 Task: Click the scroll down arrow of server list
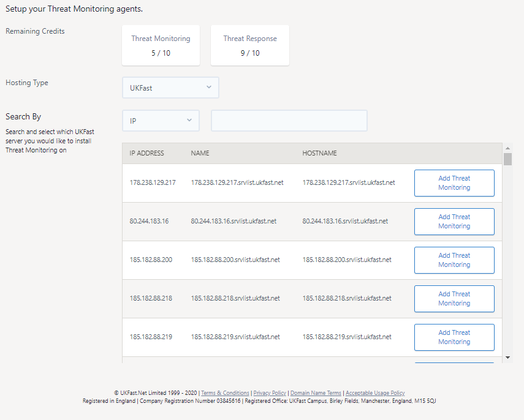507,357
